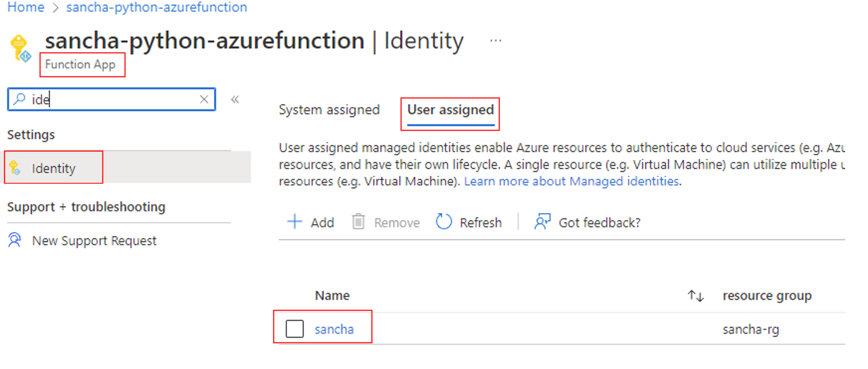Click the Identity key icon in Settings
Image resolution: width=868 pixels, height=369 pixels.
tap(15, 168)
